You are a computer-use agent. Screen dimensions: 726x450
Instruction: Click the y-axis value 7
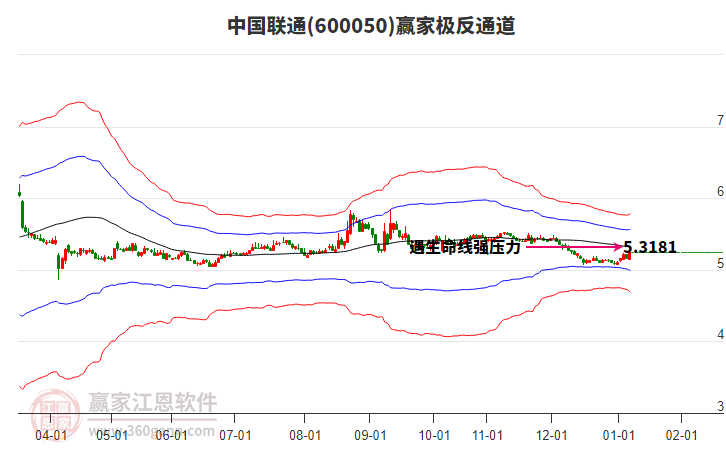point(720,120)
